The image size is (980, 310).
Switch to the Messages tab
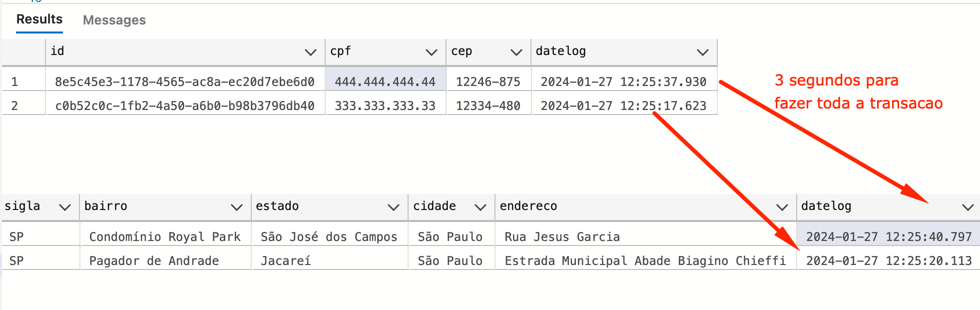(x=114, y=20)
